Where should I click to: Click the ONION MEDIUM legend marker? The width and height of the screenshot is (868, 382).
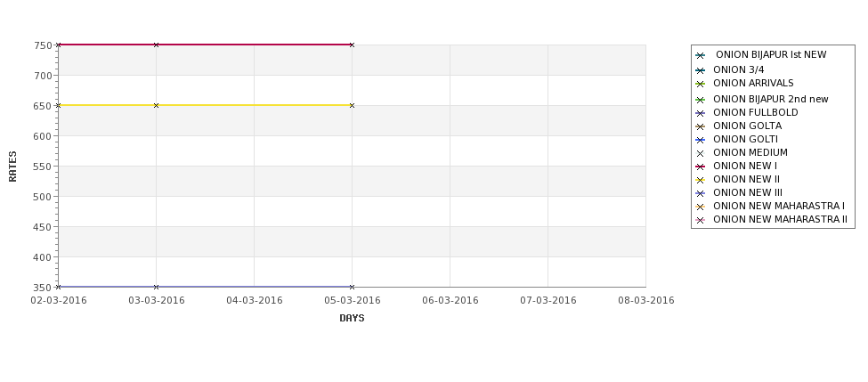coord(700,153)
